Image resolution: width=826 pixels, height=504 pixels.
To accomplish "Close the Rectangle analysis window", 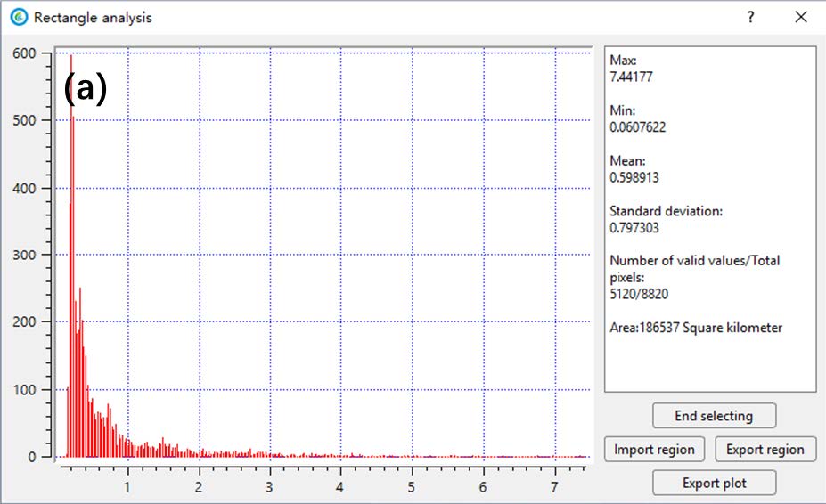I will (801, 18).
